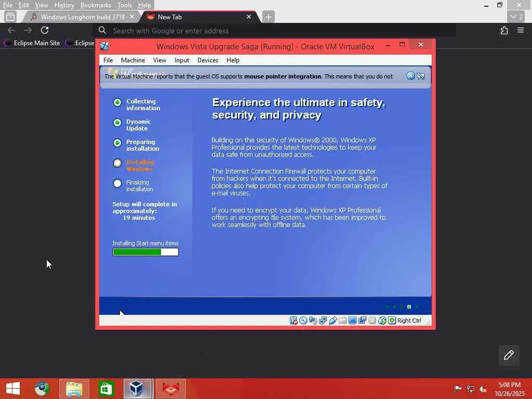Click the keyboard capture green arrow icon
The width and height of the screenshot is (532, 399).
click(x=392, y=321)
